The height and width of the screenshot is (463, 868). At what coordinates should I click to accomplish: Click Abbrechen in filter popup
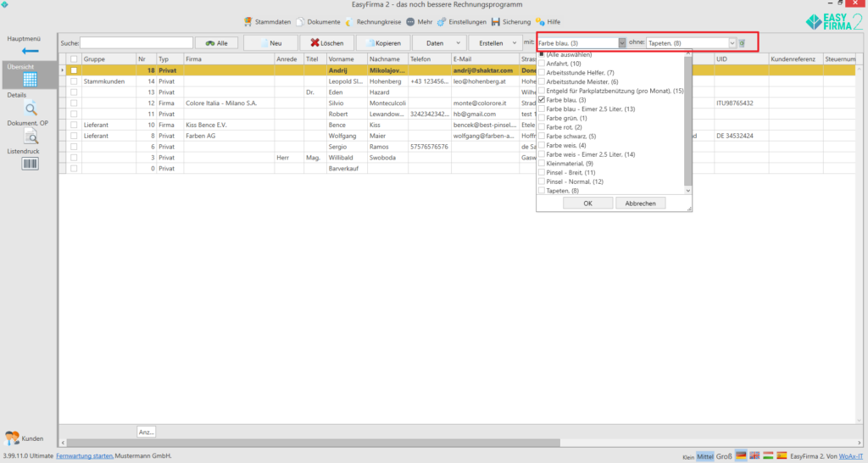(641, 204)
